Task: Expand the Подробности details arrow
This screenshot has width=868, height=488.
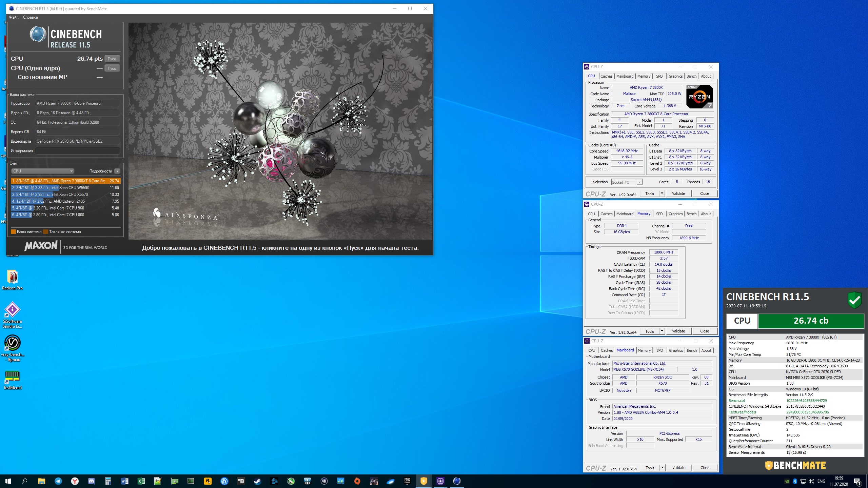Action: 117,171
